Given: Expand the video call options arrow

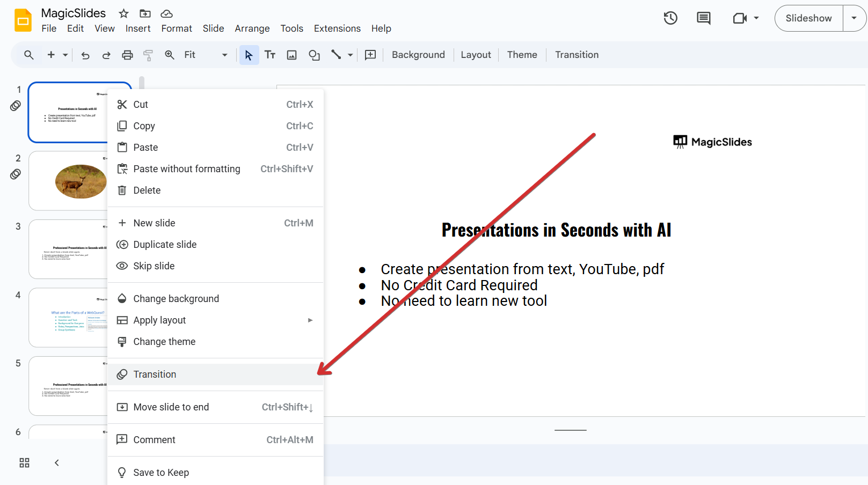Looking at the screenshot, I should 756,18.
